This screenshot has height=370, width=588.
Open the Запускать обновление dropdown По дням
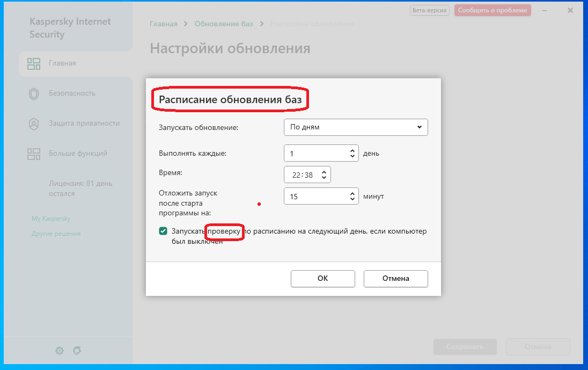[356, 127]
